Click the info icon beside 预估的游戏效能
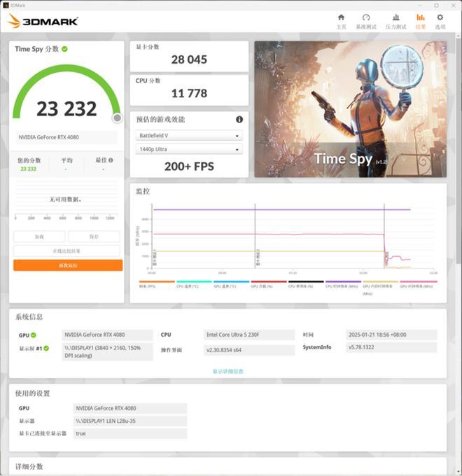 (239, 120)
